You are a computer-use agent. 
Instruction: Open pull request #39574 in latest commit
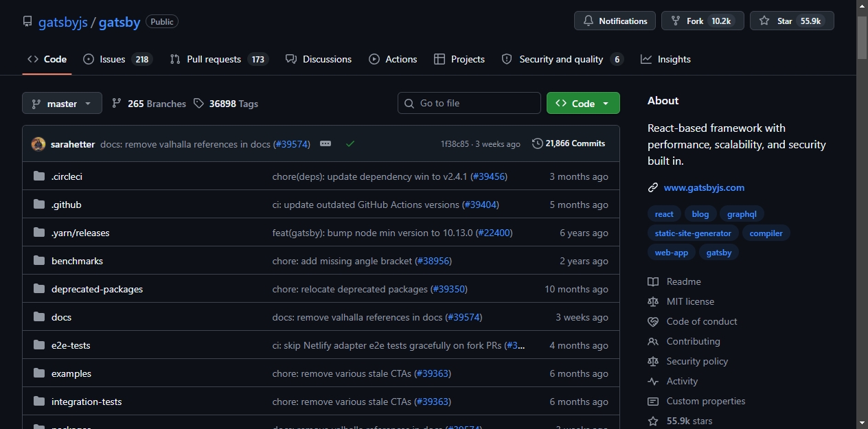coord(292,144)
